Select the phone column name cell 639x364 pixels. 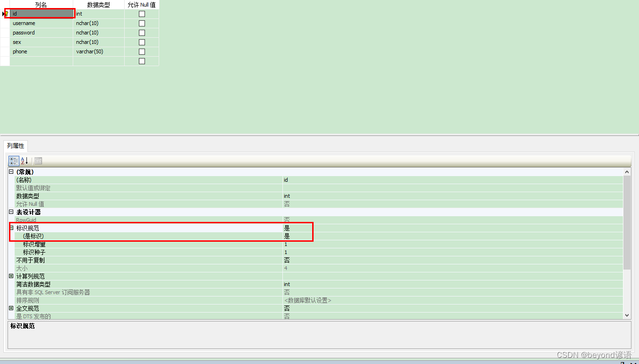(41, 51)
